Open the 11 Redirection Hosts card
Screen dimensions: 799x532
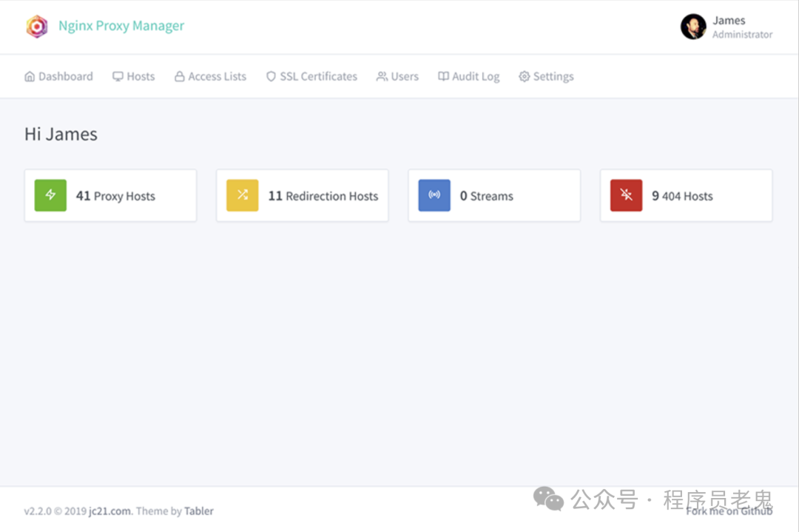coord(302,195)
